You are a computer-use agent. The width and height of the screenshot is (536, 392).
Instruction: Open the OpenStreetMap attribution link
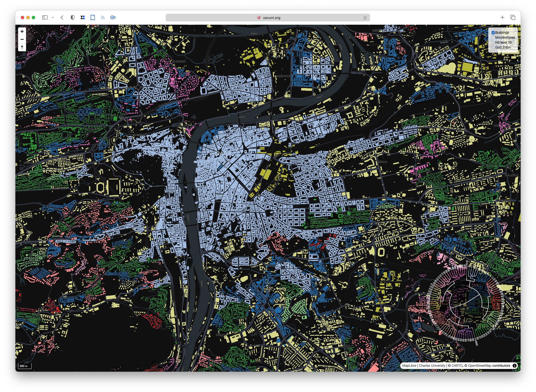click(479, 366)
